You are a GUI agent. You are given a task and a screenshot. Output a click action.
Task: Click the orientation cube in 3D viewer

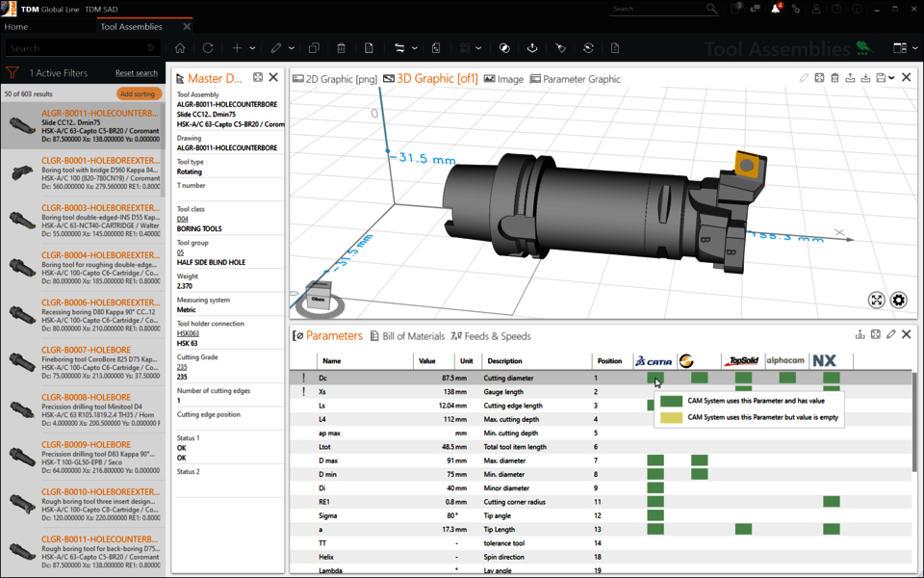coord(319,294)
